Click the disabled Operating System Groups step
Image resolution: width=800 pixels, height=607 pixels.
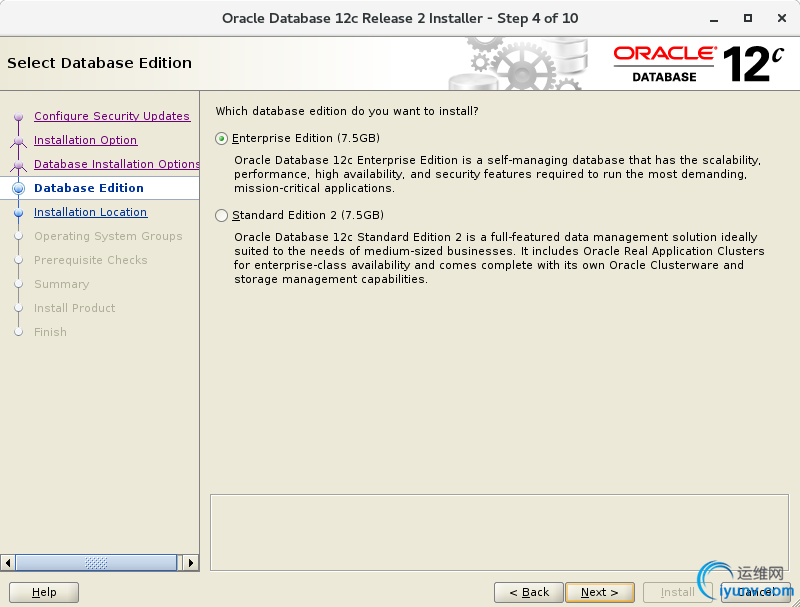[x=108, y=236]
